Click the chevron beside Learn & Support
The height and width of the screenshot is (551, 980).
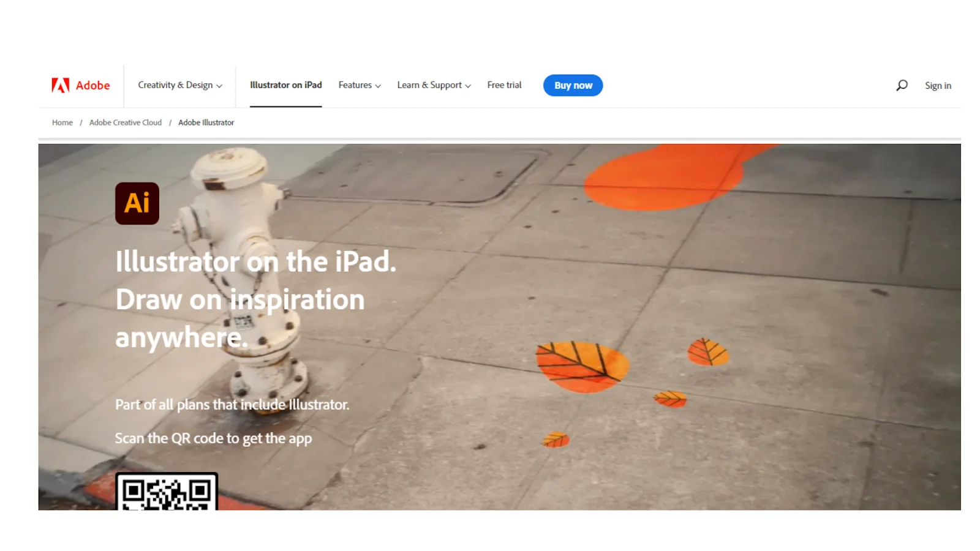(x=468, y=86)
